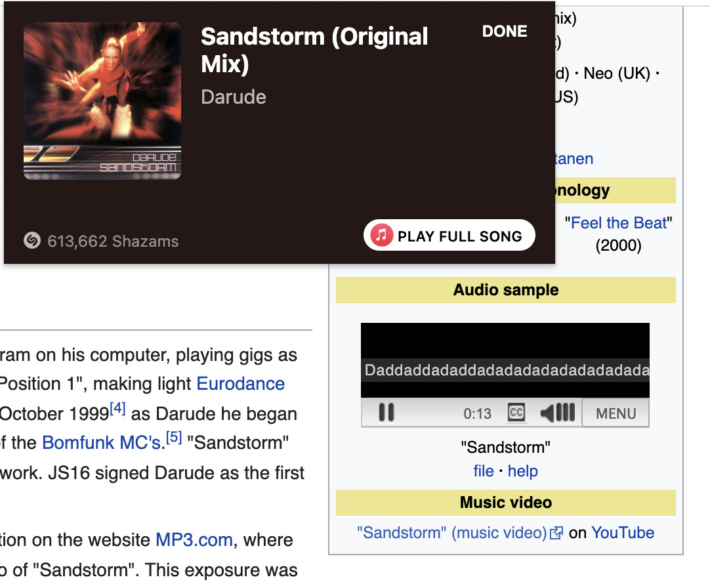Visit the MP3.com link

pos(194,540)
